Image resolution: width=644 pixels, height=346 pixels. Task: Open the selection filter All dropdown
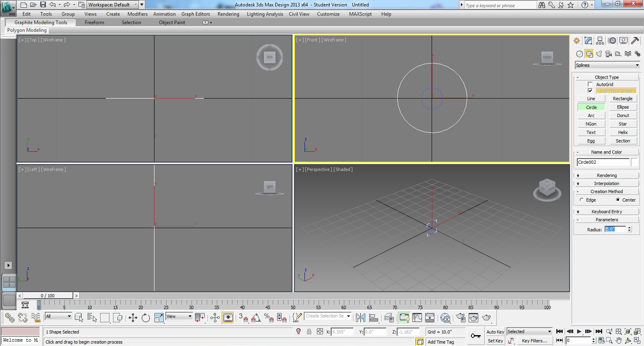click(58, 316)
